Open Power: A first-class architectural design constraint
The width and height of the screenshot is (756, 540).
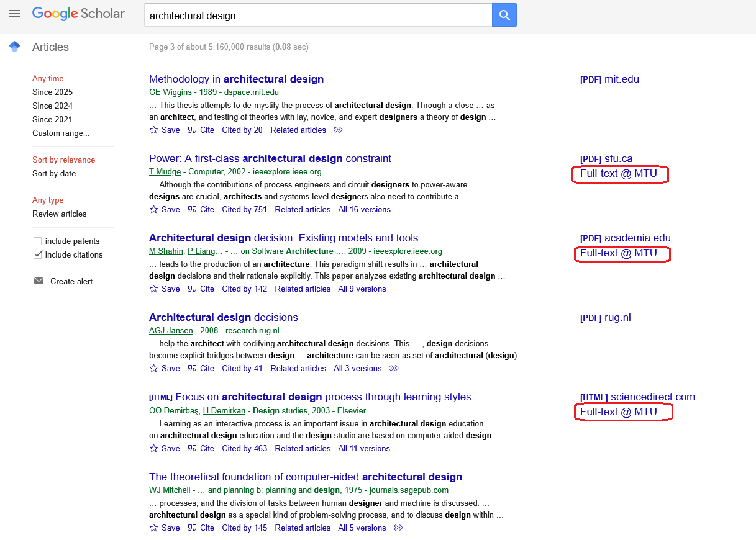click(x=270, y=158)
